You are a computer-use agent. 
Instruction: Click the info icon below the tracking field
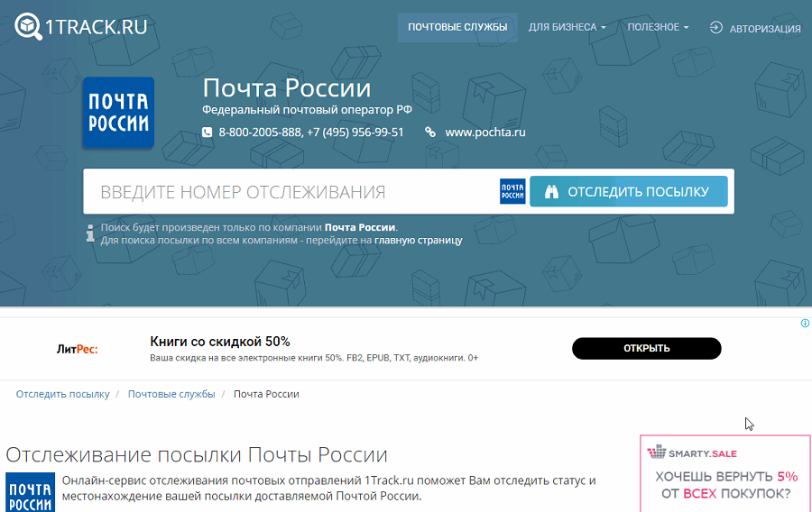point(90,233)
